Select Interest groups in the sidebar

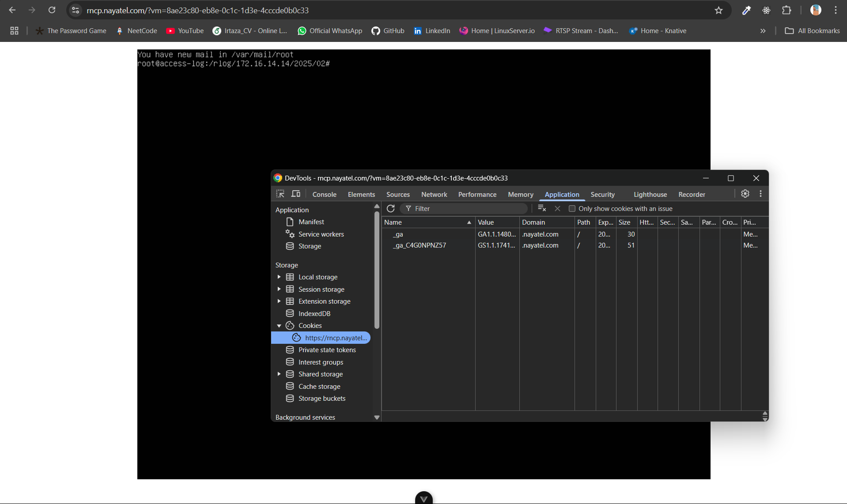321,362
